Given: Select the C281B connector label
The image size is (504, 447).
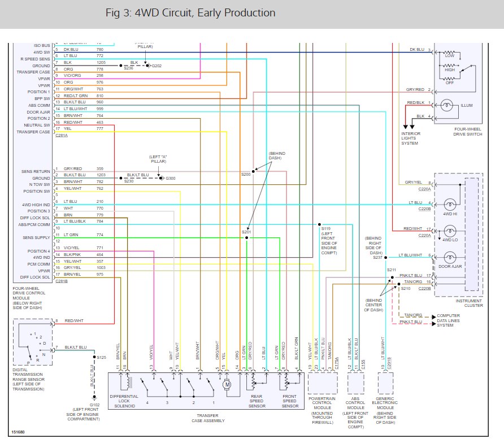Looking at the screenshot, I should point(62,281).
